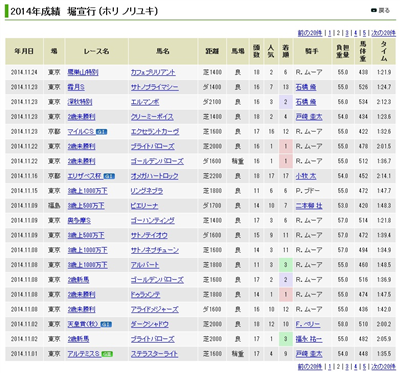Open page 4 in pagination above the table
Viewport: 400px width, 373px height.
pos(356,33)
